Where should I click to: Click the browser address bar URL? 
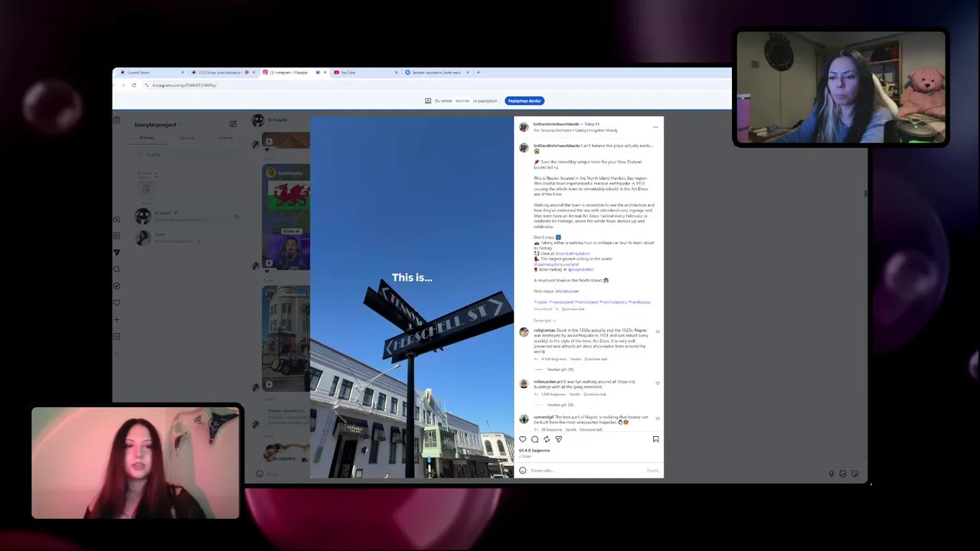tap(184, 85)
